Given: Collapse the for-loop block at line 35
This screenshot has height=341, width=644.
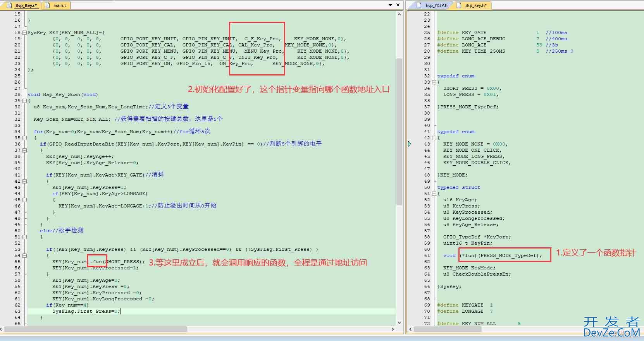Looking at the screenshot, I should coord(24,138).
